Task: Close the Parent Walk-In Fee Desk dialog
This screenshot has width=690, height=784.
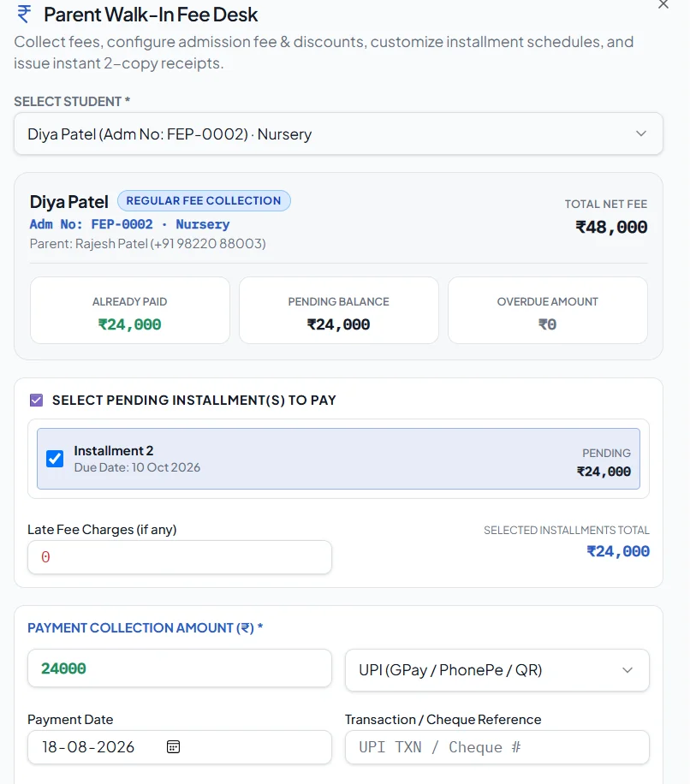Action: 663,4
